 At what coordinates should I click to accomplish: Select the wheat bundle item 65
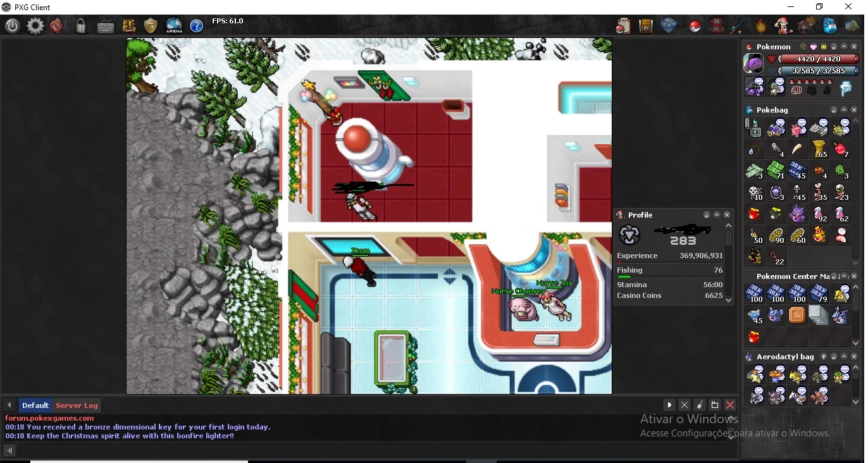(819, 149)
